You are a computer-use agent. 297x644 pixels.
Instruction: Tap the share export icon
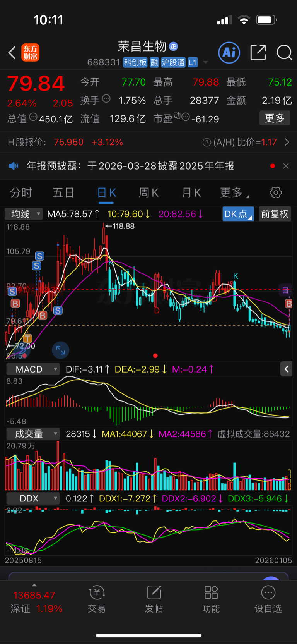point(258,53)
